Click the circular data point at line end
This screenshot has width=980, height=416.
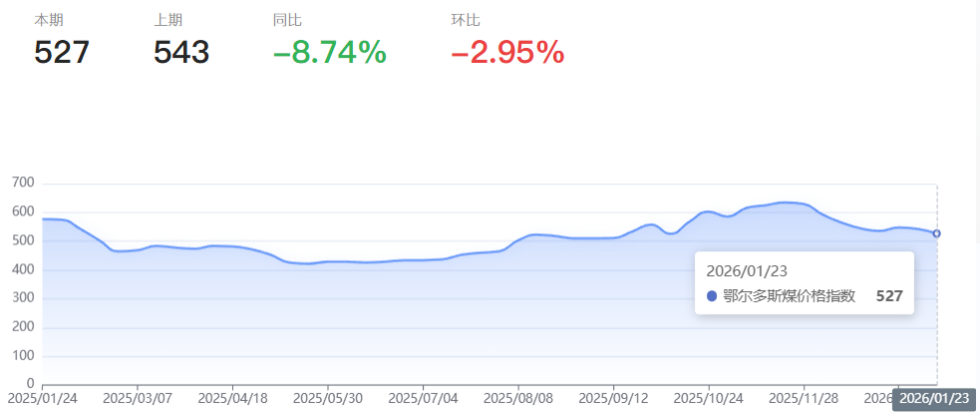tap(937, 233)
